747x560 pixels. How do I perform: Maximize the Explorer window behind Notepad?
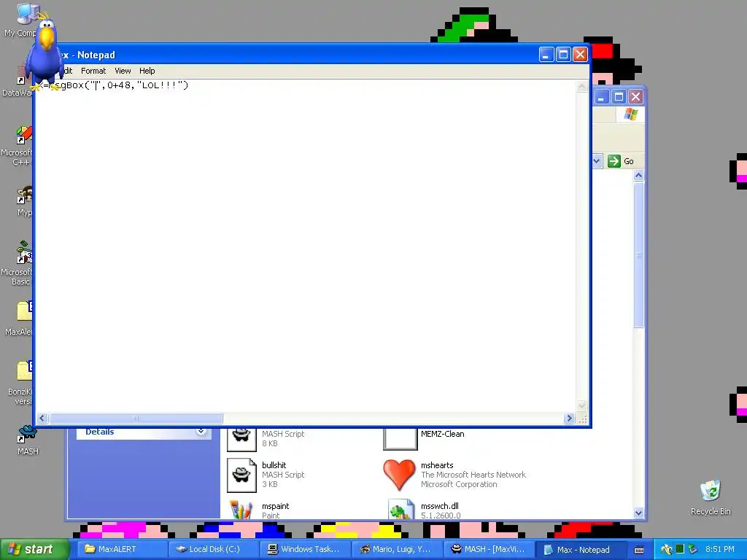[x=619, y=97]
